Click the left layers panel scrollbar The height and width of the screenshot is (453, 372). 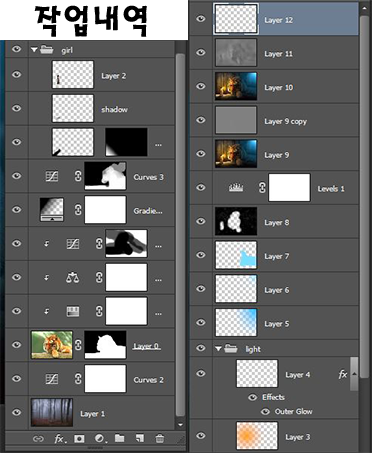pyautogui.click(x=180, y=235)
